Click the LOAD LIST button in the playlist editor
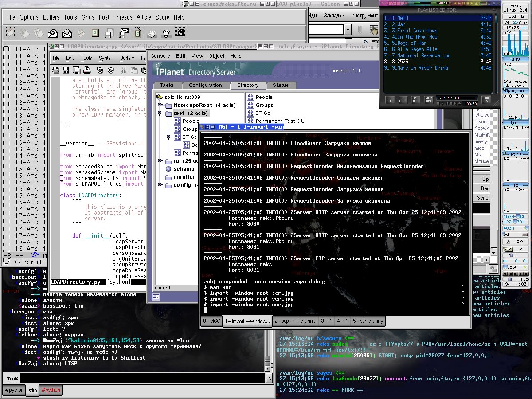The image size is (532, 399). [x=486, y=100]
